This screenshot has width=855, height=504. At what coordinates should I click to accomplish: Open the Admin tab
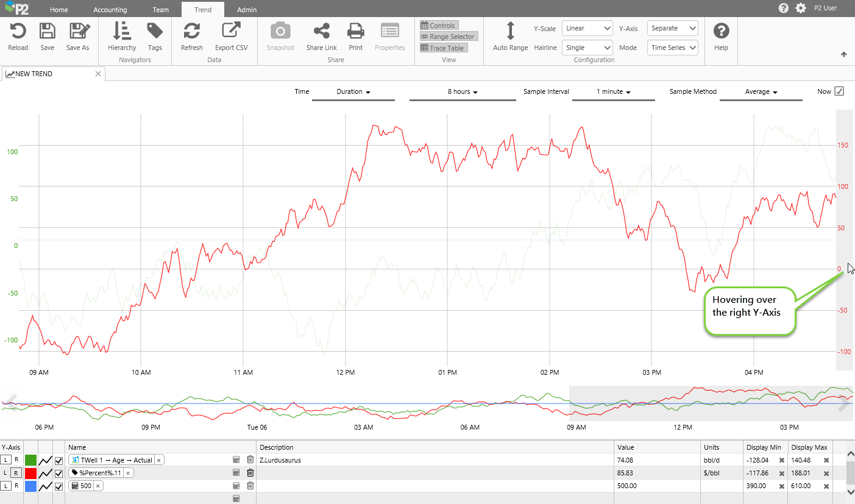pyautogui.click(x=247, y=10)
